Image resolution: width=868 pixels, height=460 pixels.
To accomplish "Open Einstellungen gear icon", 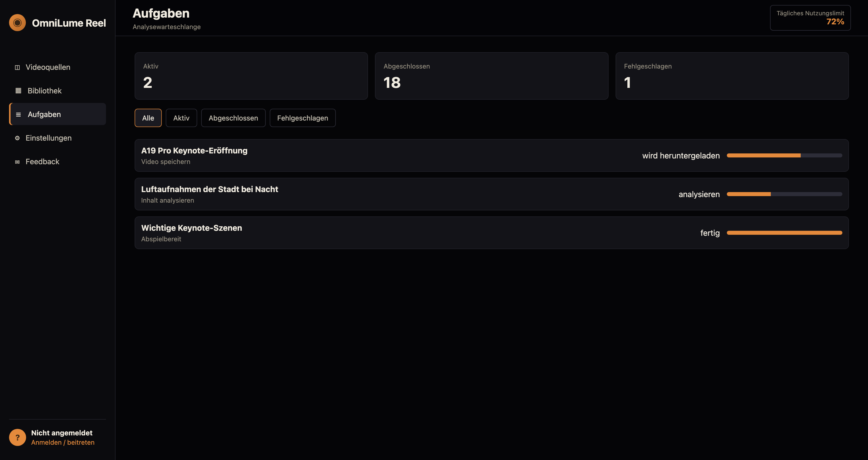I will tap(17, 138).
